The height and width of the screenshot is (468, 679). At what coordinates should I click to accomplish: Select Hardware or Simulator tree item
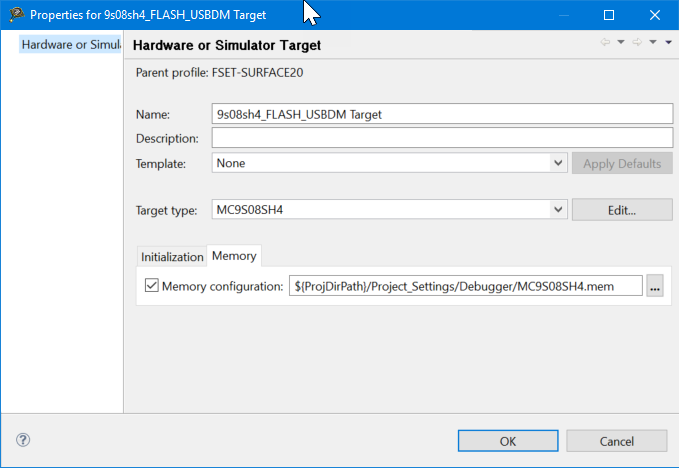click(x=70, y=45)
